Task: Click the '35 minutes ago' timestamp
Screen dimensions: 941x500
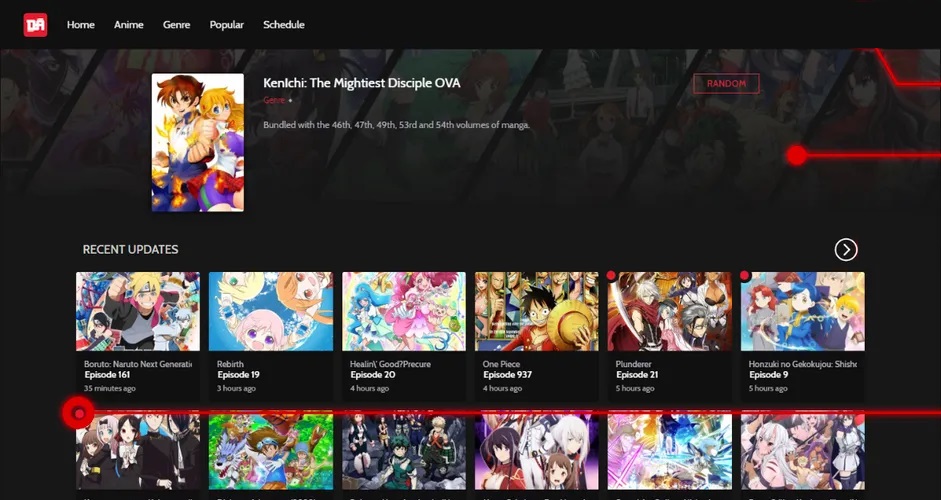Action: 110,388
